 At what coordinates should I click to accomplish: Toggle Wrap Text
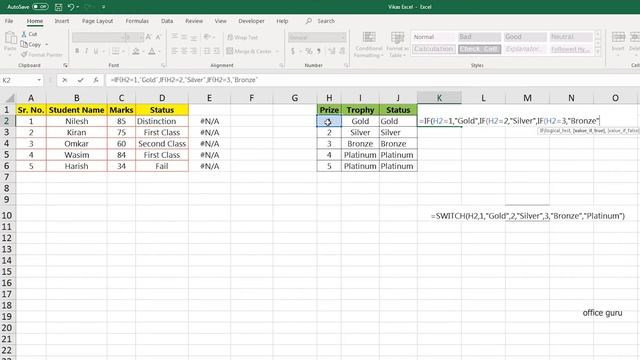tap(242, 37)
